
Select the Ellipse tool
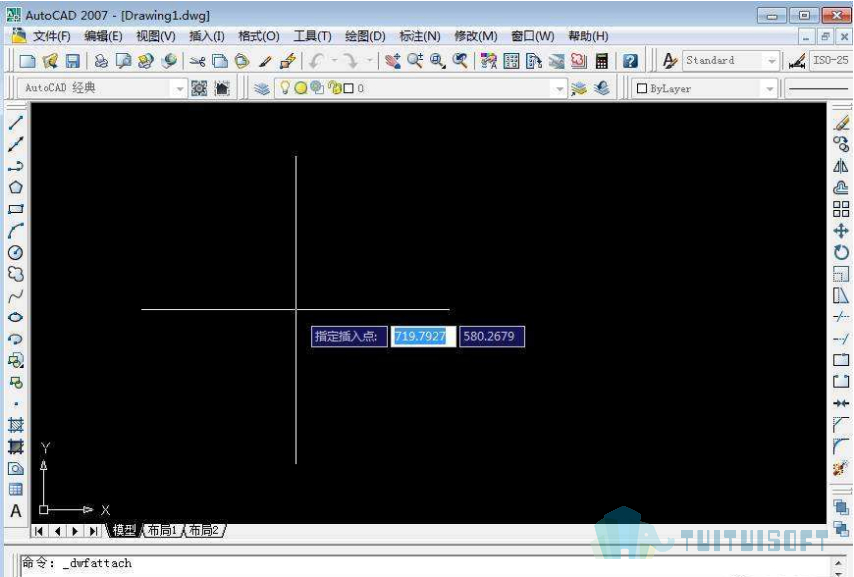coord(16,317)
